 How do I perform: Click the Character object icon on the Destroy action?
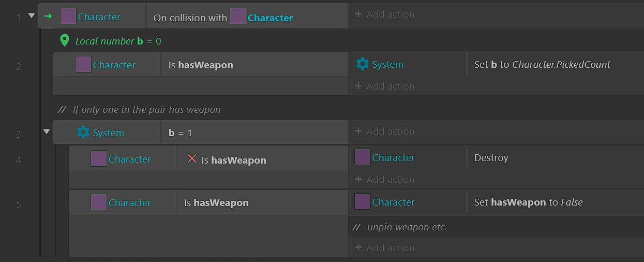[x=362, y=157]
